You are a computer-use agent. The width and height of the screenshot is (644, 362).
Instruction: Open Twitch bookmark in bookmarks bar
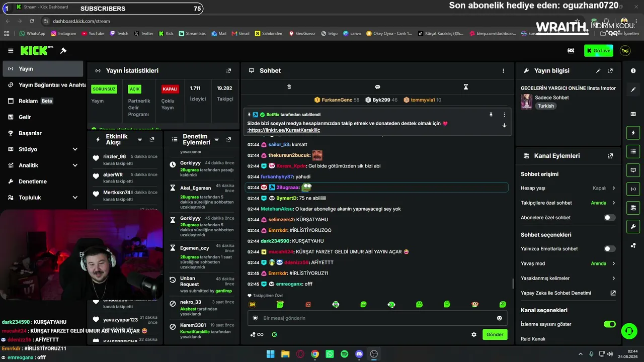(119, 34)
